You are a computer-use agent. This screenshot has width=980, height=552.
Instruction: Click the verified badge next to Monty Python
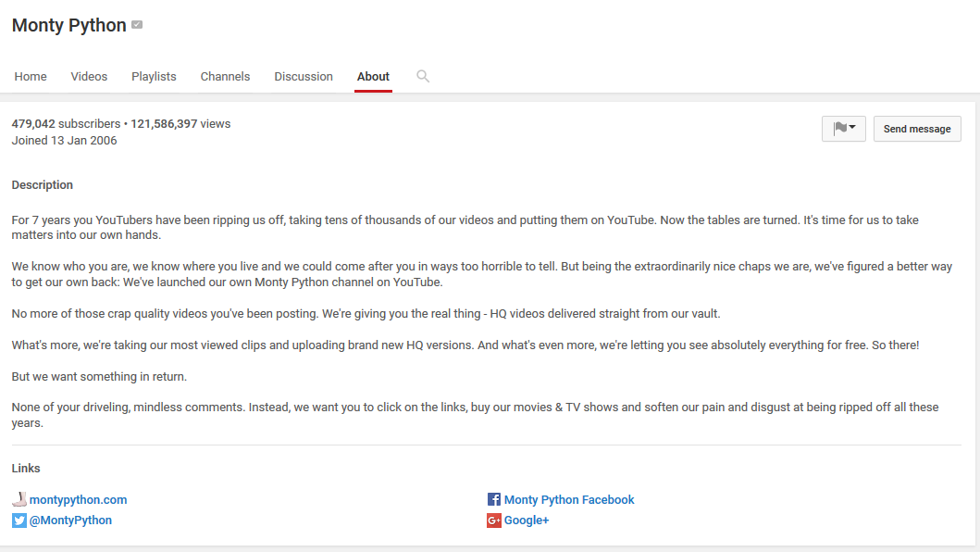pos(137,25)
